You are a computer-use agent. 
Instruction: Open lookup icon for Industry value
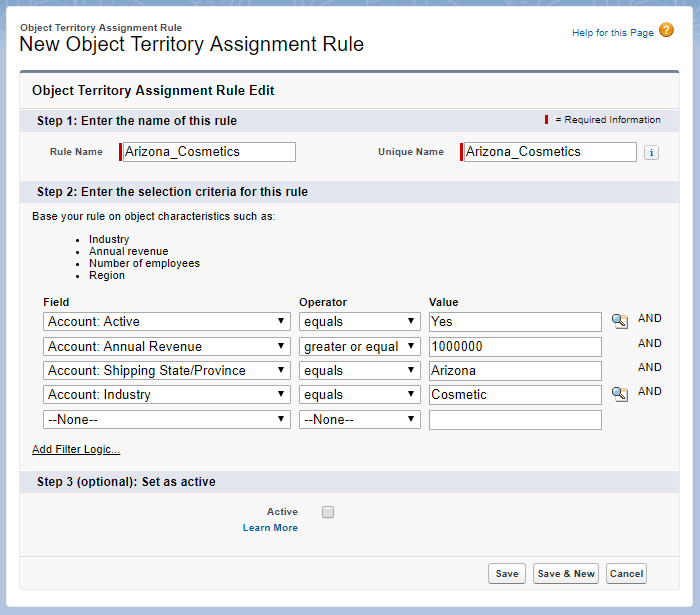[x=619, y=394]
